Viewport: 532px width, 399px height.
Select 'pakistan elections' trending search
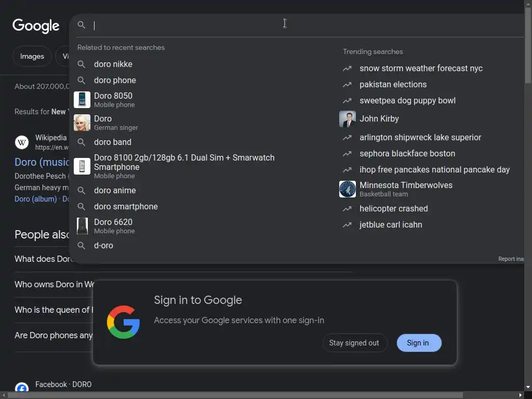tap(393, 85)
